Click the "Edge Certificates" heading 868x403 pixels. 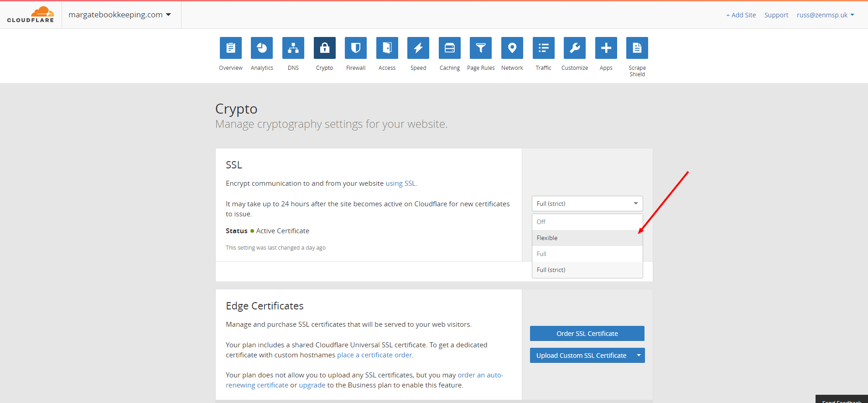265,306
